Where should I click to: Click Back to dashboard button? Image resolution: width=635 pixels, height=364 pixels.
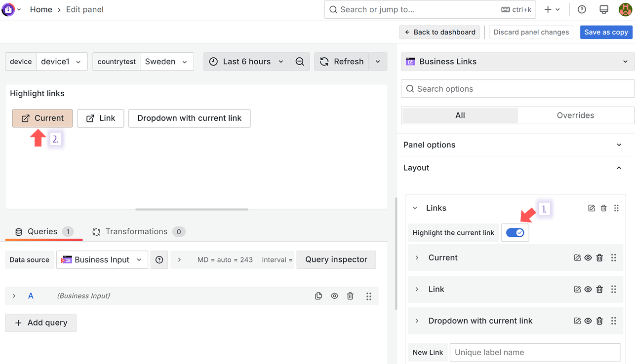(x=439, y=32)
